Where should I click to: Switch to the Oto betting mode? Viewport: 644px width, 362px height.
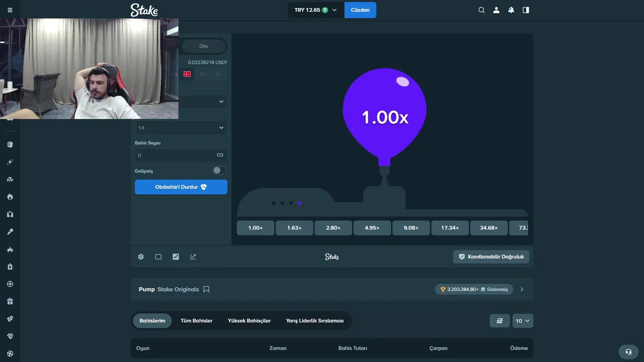(x=204, y=46)
